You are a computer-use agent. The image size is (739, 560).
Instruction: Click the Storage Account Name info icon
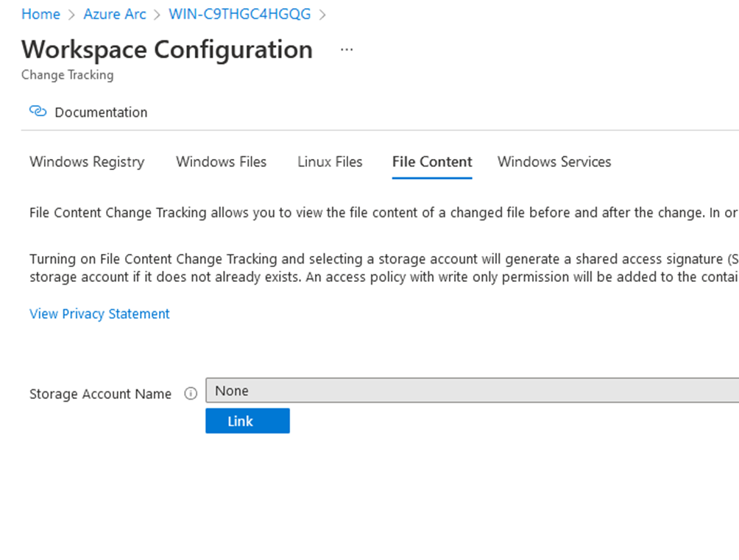point(191,394)
